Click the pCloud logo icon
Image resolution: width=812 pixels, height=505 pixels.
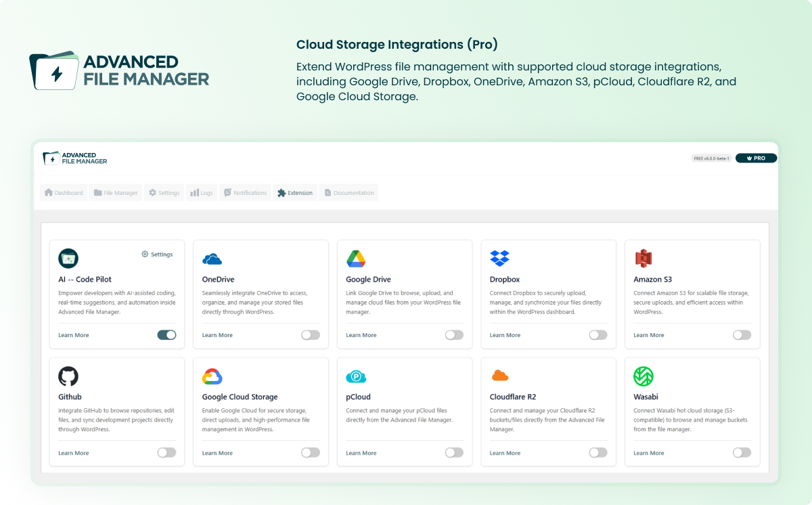coord(356,376)
